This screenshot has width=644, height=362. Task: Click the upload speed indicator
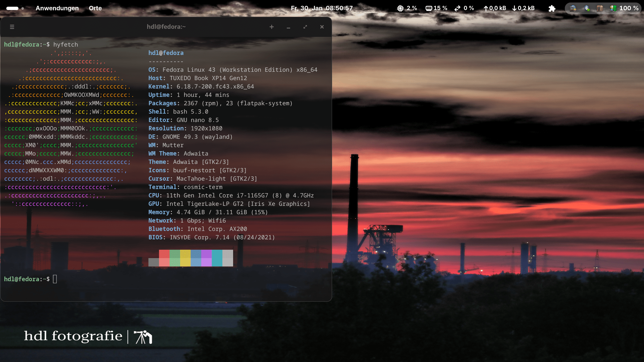point(494,8)
